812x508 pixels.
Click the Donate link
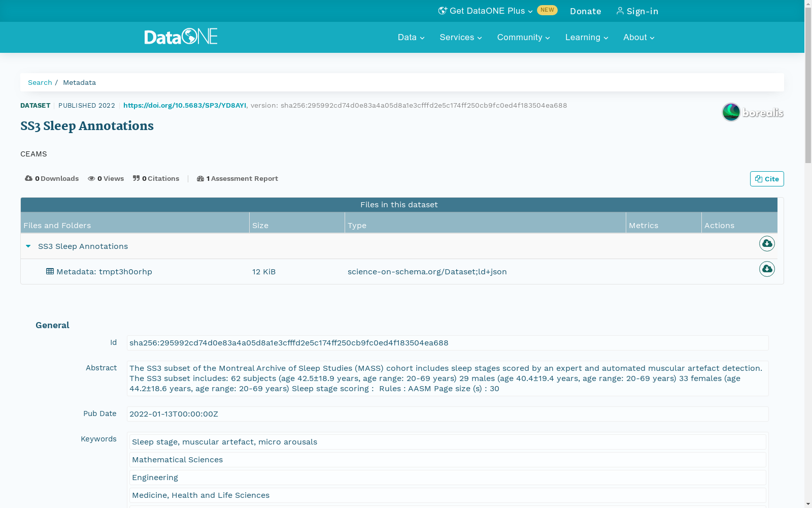pos(586,11)
